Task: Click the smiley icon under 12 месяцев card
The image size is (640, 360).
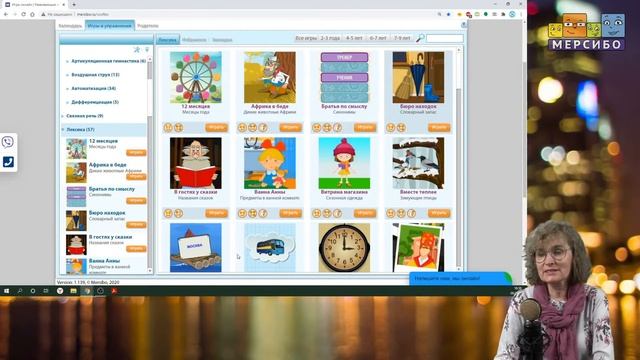Action: [x=168, y=127]
